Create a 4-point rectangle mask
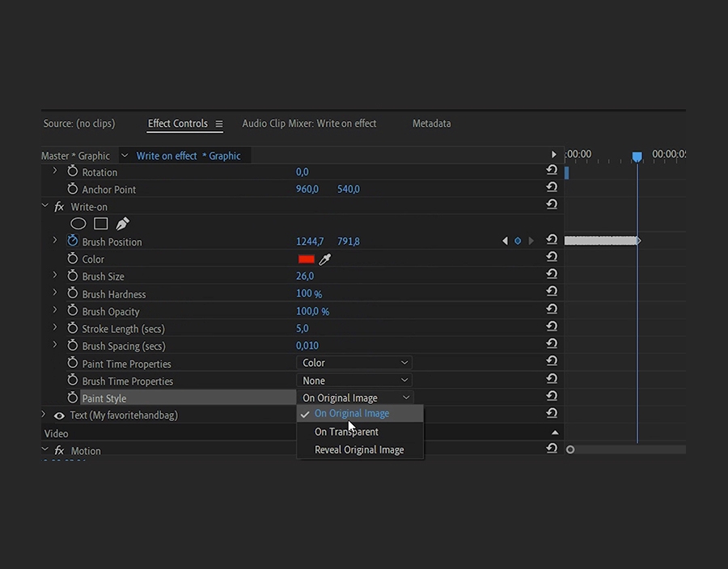The height and width of the screenshot is (569, 728). [100, 224]
